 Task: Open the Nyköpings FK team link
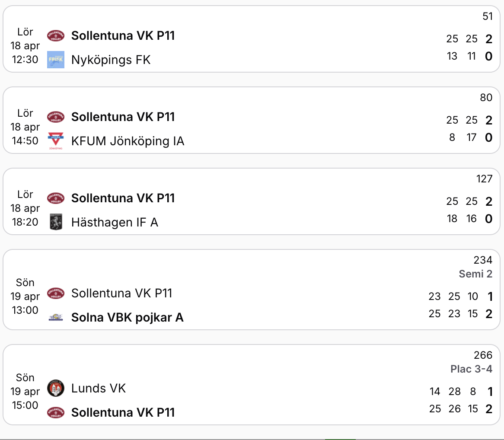[111, 60]
